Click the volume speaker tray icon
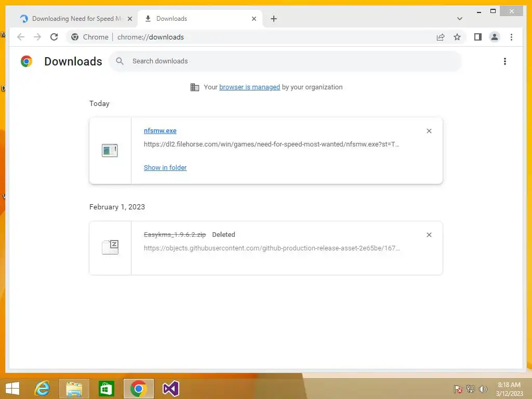Screen dimensions: 532x399 [483, 389]
